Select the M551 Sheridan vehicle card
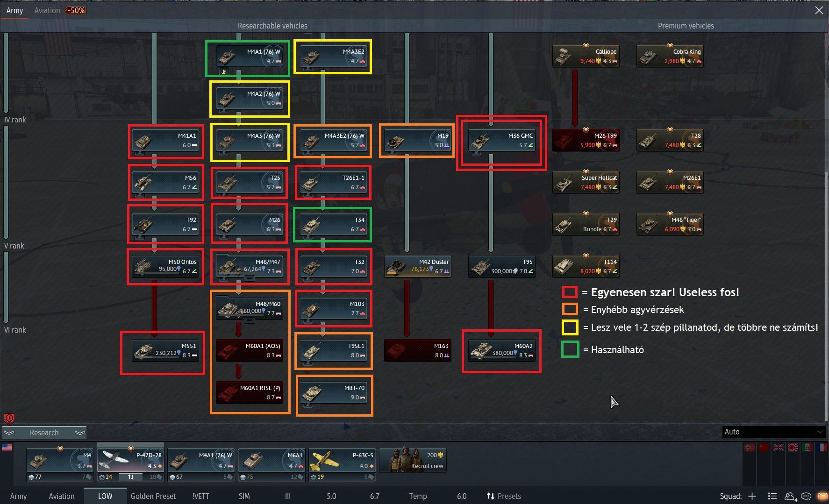Image resolution: width=829 pixels, height=504 pixels. [165, 351]
